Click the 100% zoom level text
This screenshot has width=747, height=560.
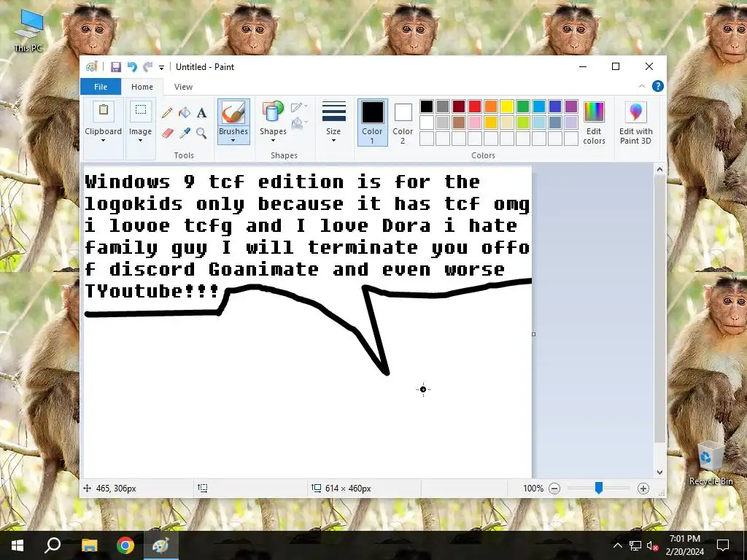tap(533, 489)
